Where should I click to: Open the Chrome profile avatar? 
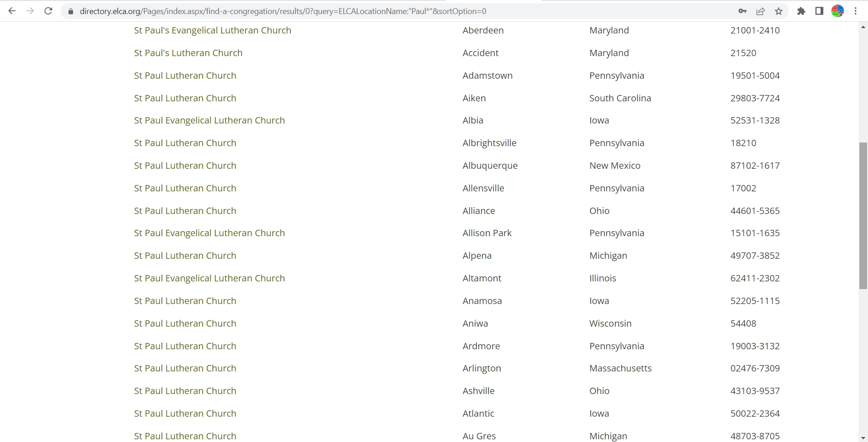click(x=838, y=11)
